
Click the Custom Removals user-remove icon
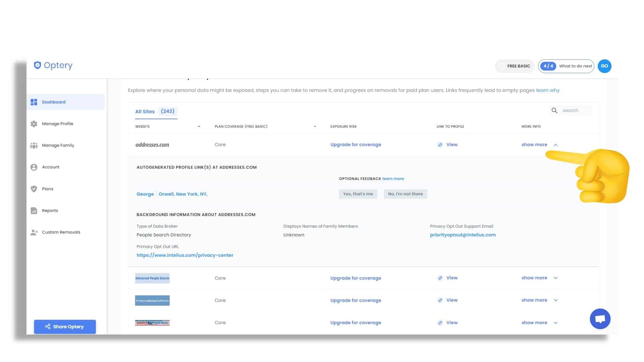(x=34, y=232)
